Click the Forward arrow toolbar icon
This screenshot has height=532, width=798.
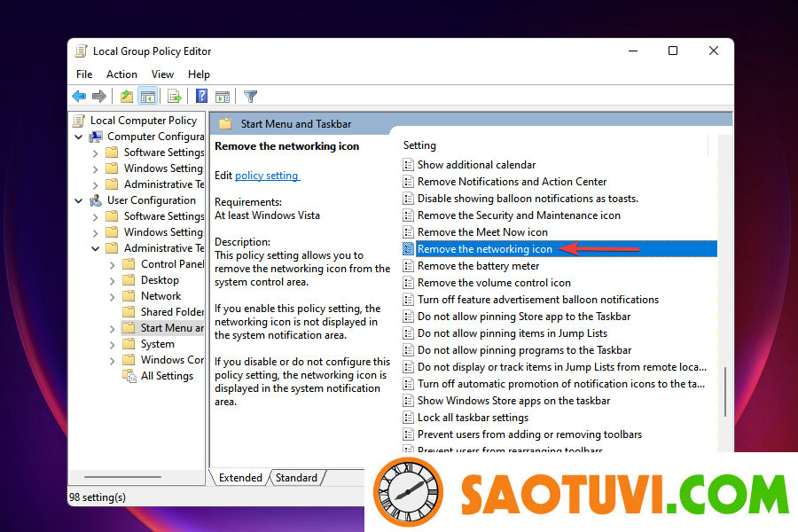pos(99,97)
